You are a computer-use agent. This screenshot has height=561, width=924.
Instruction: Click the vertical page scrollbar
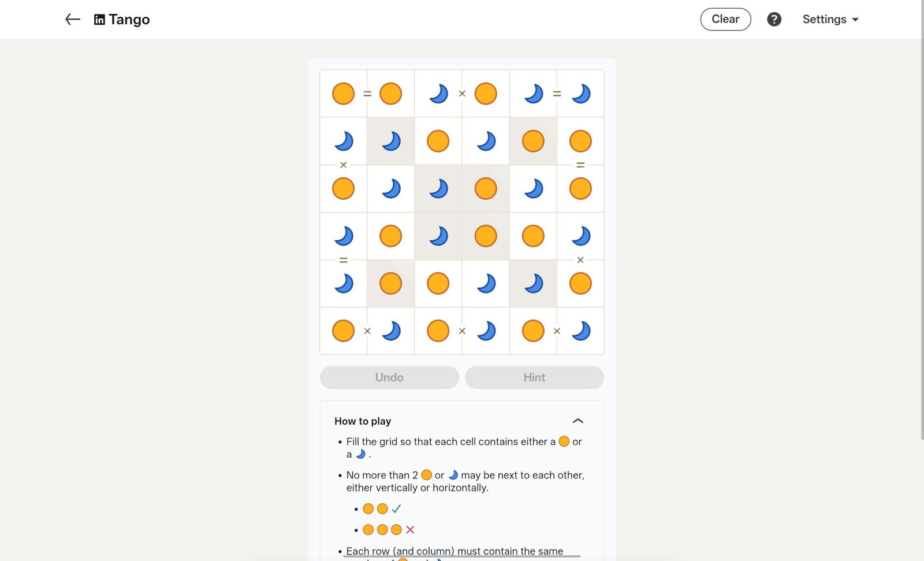click(x=922, y=231)
